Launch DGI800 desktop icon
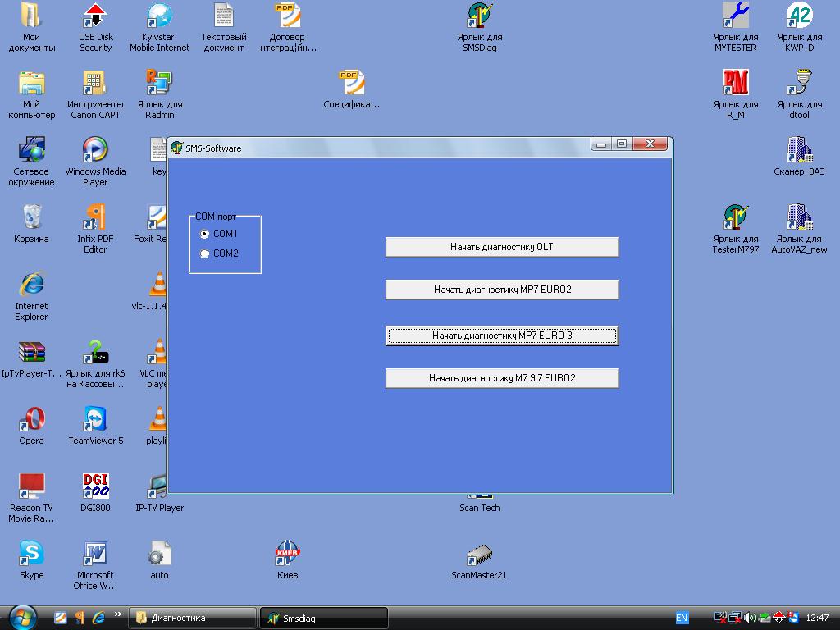 [x=95, y=493]
